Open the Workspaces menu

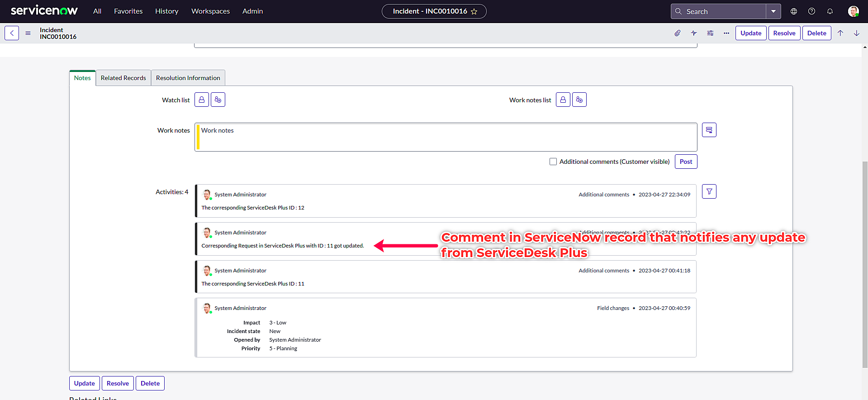210,11
